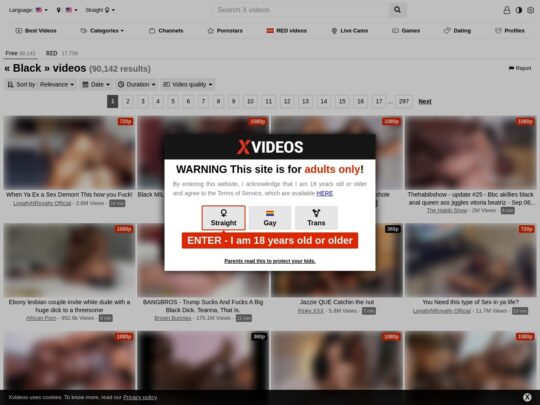Open the Duration filter dropdown
540x405 pixels.
point(136,84)
